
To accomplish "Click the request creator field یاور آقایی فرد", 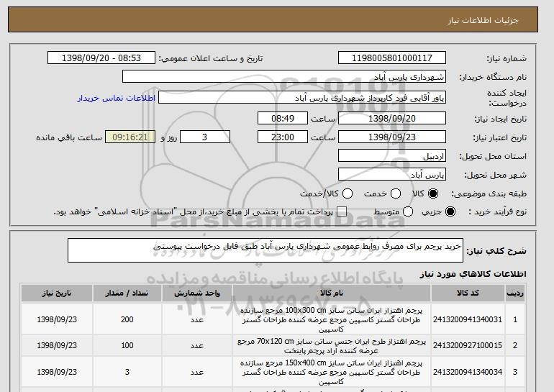I will (x=302, y=98).
